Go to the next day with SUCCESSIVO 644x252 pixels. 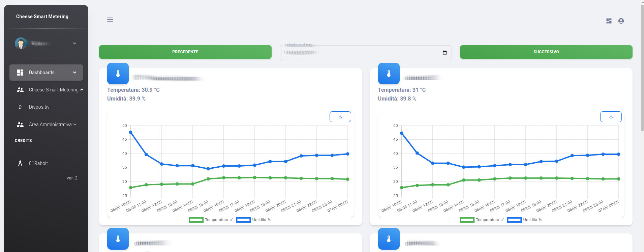(546, 52)
